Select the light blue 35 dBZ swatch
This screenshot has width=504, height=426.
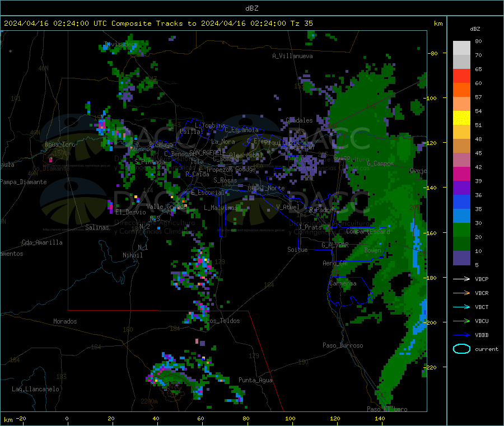point(461,216)
